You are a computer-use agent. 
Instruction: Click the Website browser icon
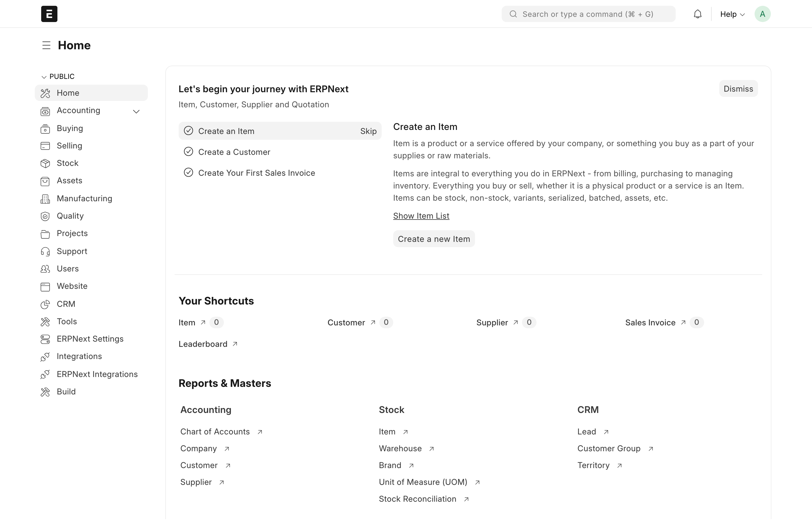click(x=45, y=287)
